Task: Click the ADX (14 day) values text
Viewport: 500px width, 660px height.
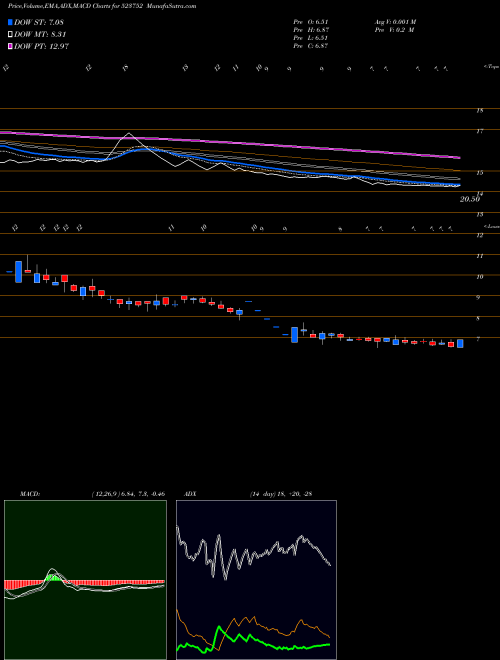Action: click(280, 494)
